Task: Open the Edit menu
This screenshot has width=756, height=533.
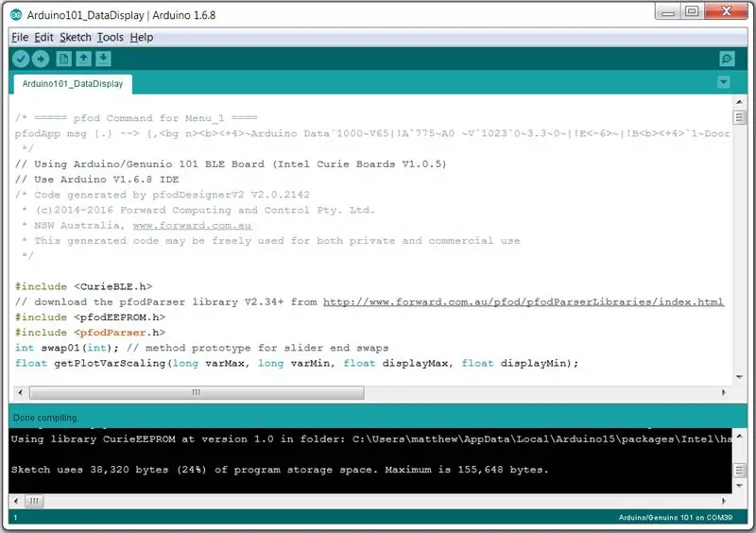Action: pyautogui.click(x=43, y=37)
